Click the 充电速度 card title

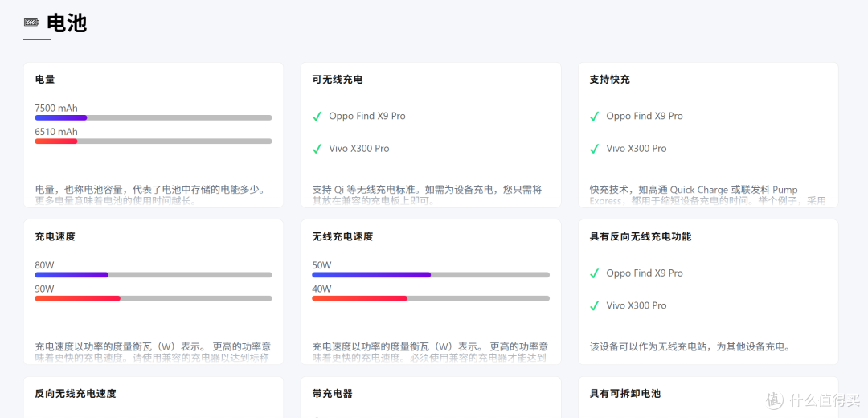coord(55,237)
